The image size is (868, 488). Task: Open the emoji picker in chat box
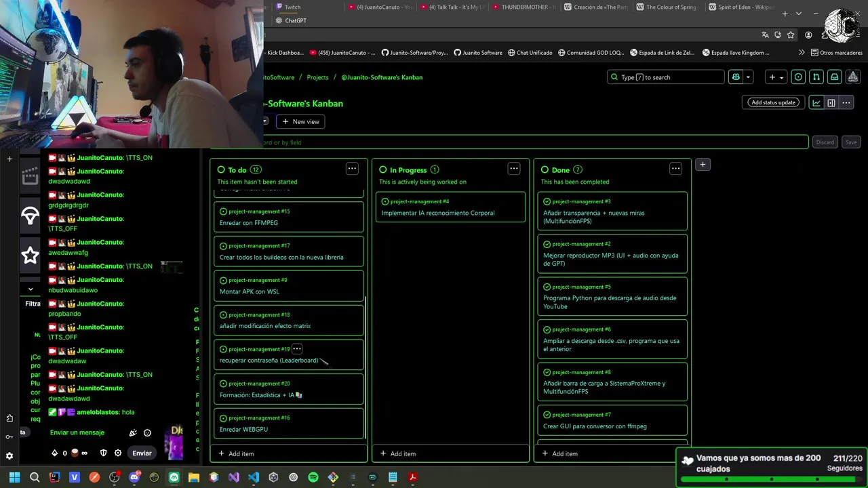pyautogui.click(x=147, y=432)
